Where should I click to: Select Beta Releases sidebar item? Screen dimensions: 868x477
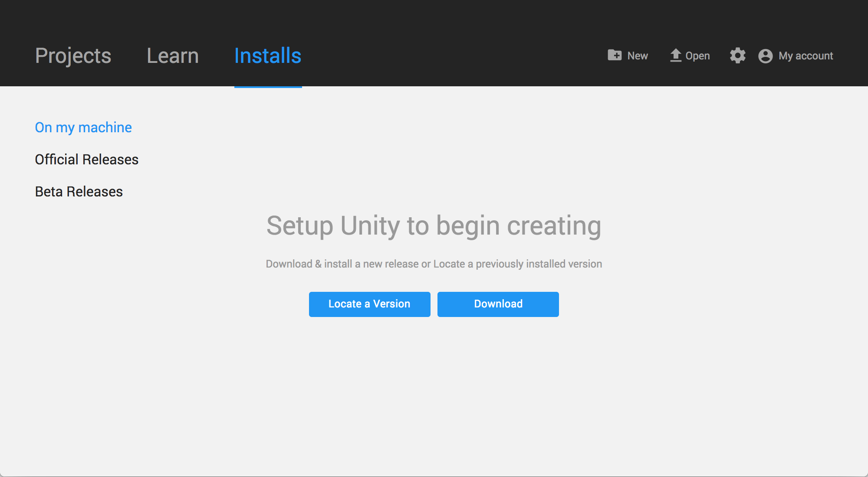click(79, 192)
